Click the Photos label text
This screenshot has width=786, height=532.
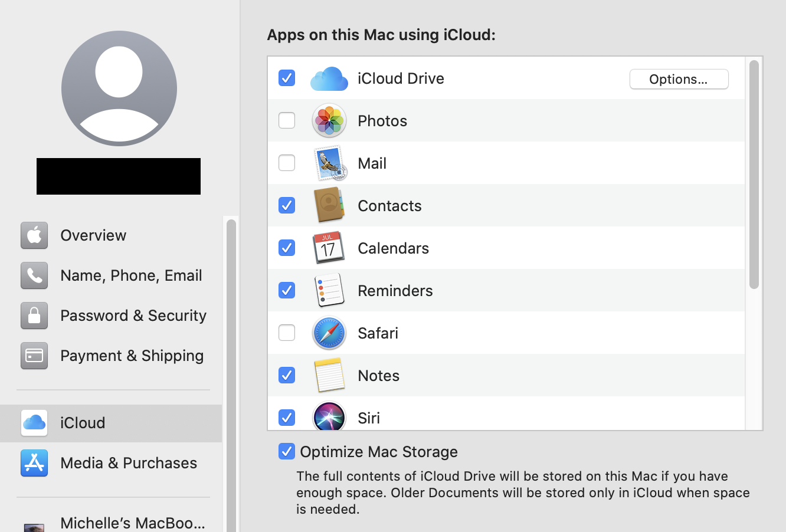tap(382, 121)
